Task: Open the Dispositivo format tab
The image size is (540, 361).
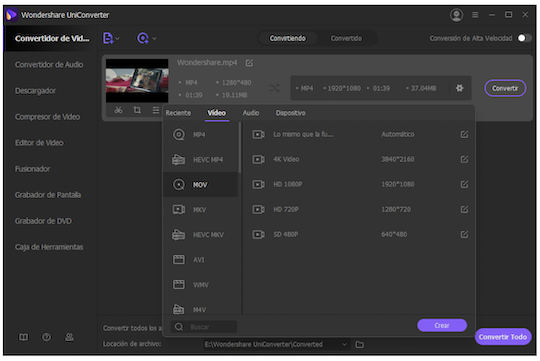Action: tap(290, 113)
